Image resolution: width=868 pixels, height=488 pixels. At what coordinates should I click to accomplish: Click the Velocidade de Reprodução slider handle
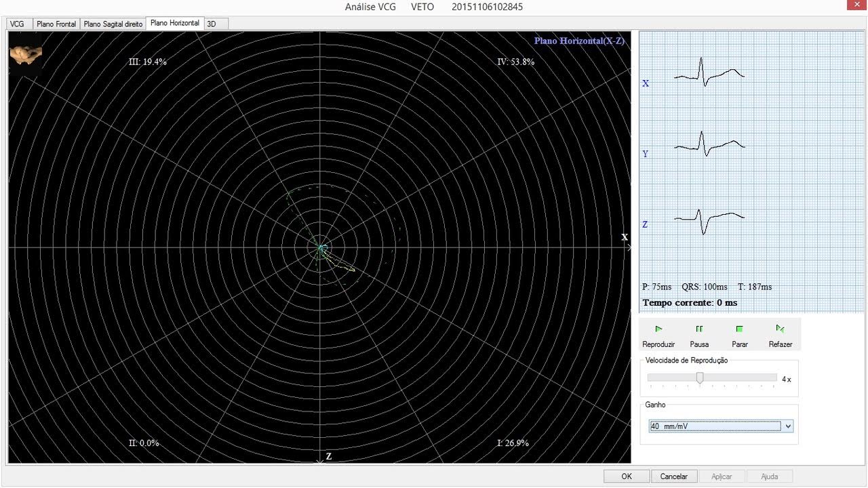(x=700, y=378)
